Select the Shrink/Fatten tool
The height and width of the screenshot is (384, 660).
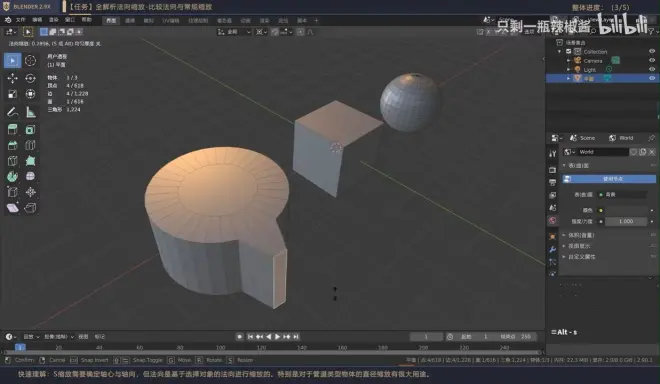[30, 192]
